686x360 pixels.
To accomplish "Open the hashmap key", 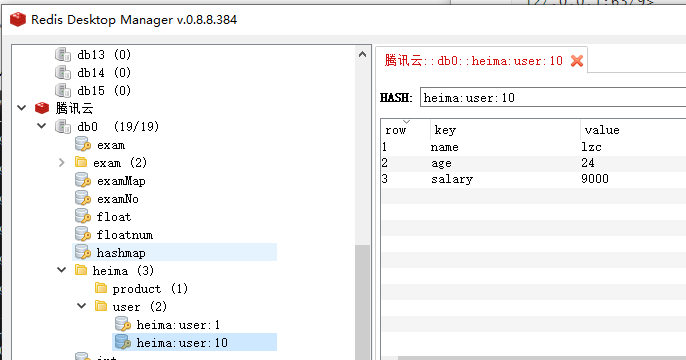I will pyautogui.click(x=121, y=253).
